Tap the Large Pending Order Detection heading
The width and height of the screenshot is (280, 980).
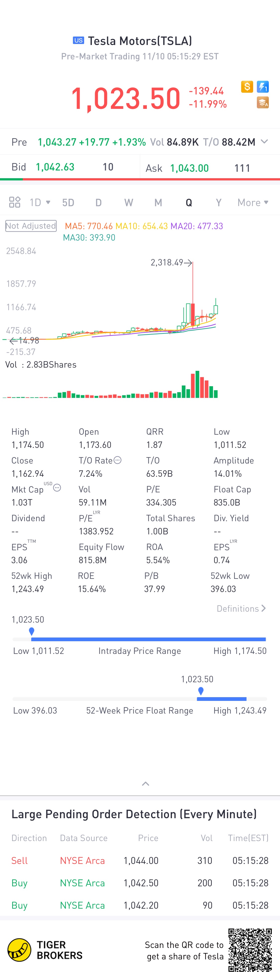(134, 814)
